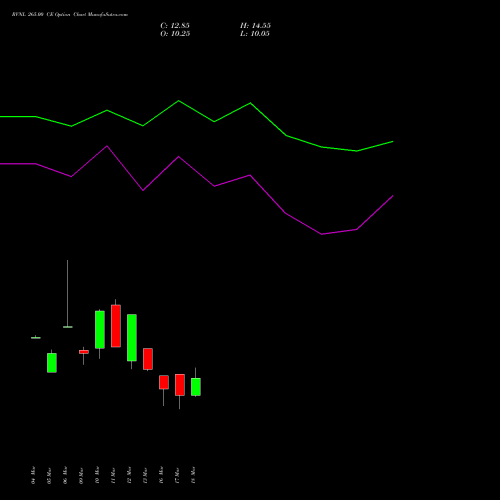500x500 pixels.
Task: Click the open value "O: 10.25"
Action: (x=175, y=34)
